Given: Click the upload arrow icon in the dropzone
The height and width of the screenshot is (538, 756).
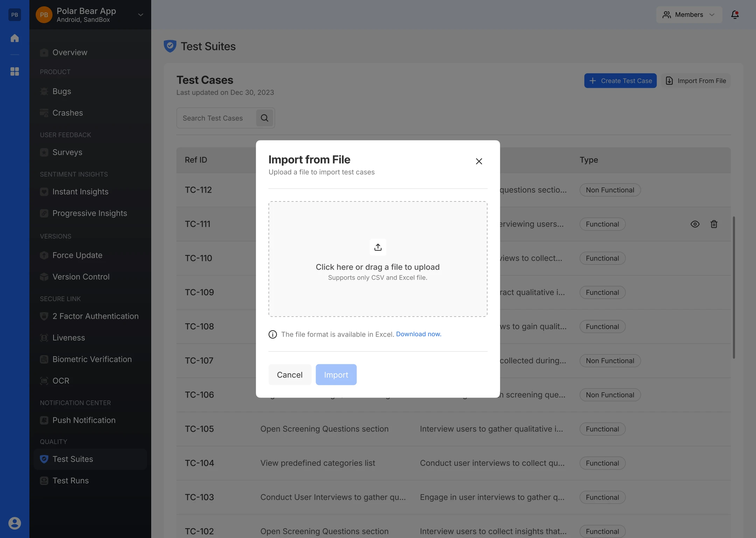Looking at the screenshot, I should click(x=378, y=247).
